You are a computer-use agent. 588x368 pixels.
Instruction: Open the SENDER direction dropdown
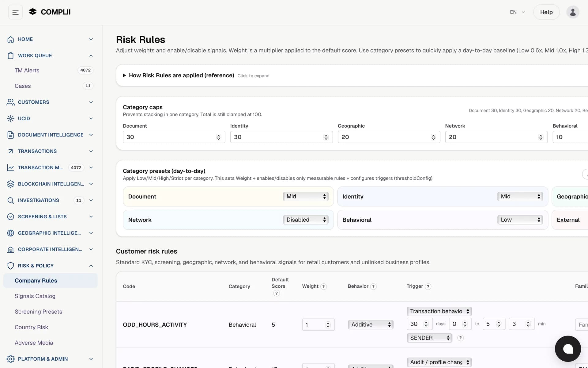pos(429,338)
